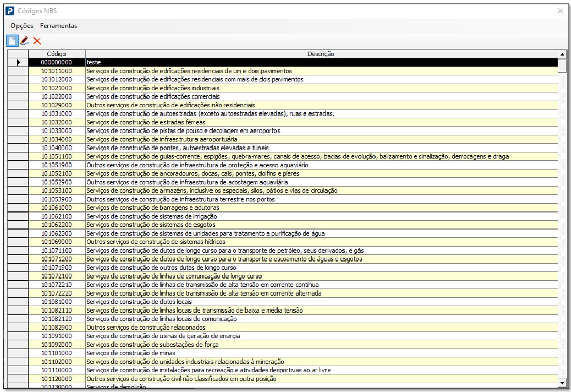Select code cell 101082120
Viewport: 571px width, 392px height.
[57, 319]
